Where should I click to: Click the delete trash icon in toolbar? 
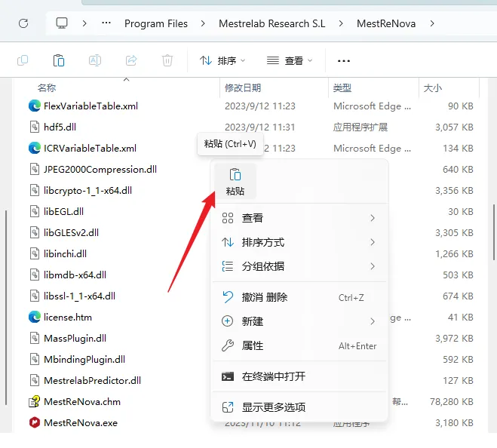167,60
